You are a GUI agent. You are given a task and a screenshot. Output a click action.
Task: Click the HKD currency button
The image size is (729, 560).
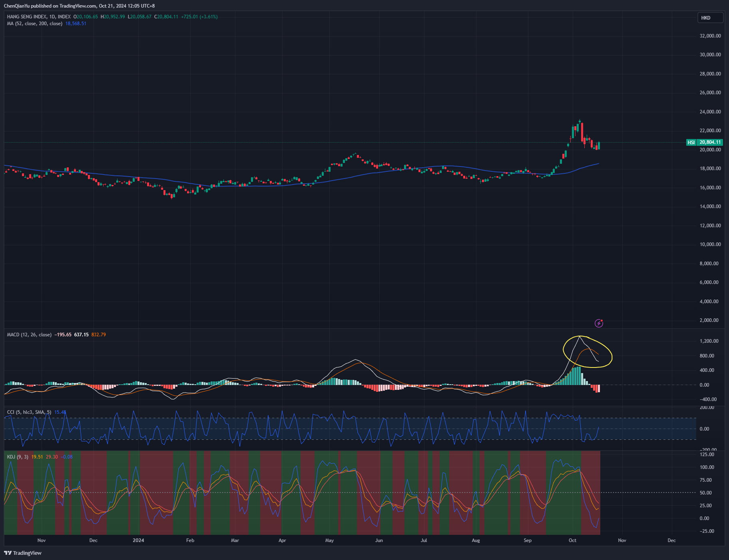click(710, 18)
